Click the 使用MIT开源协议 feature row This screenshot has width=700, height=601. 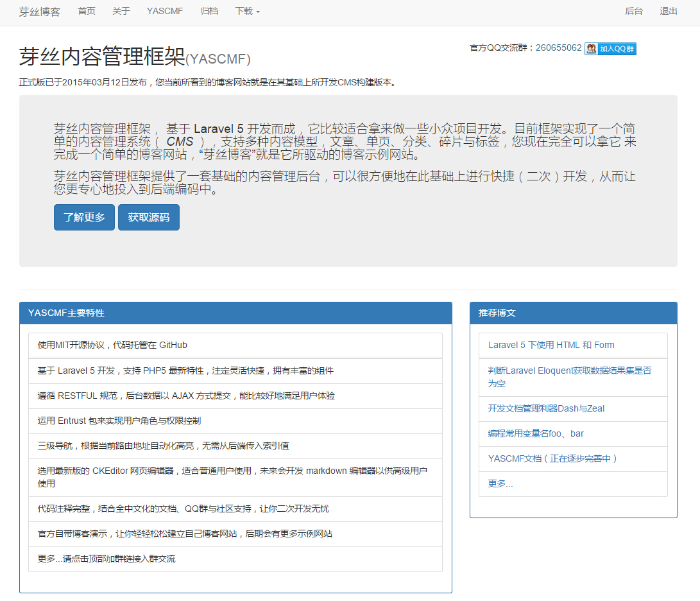235,345
